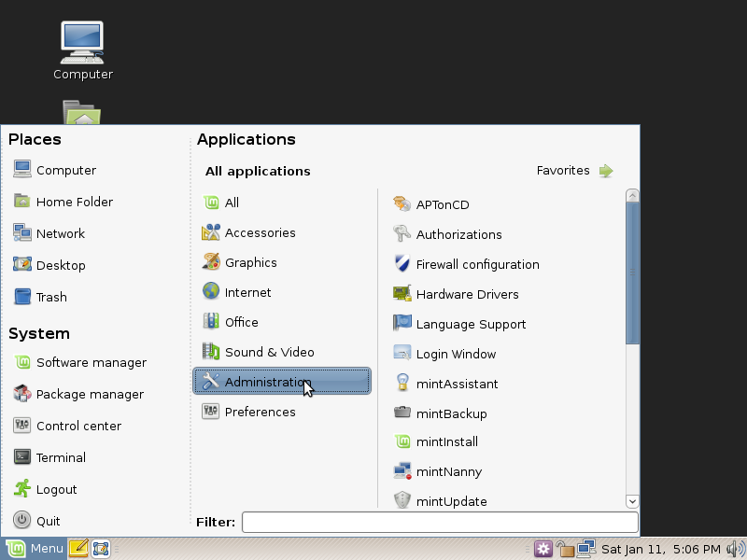
Task: Launch mintUpdate
Action: point(440,501)
